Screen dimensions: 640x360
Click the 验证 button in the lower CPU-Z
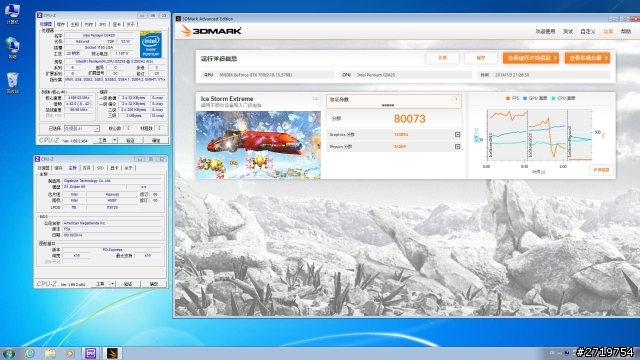click(128, 284)
